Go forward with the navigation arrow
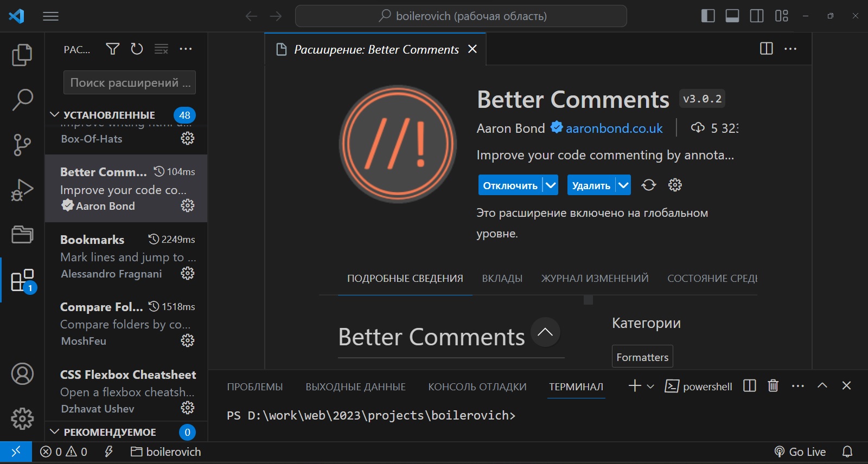The image size is (868, 464). [x=276, y=16]
